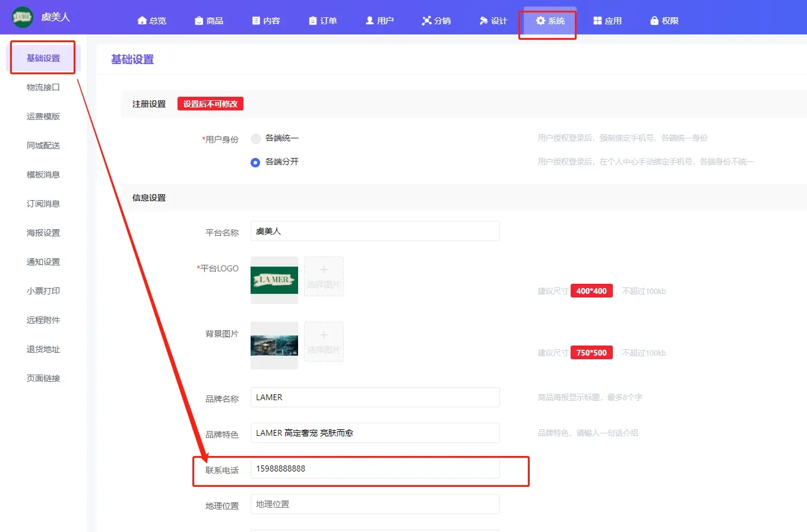
Task: Click the 设计 paint icon
Action: (483, 21)
